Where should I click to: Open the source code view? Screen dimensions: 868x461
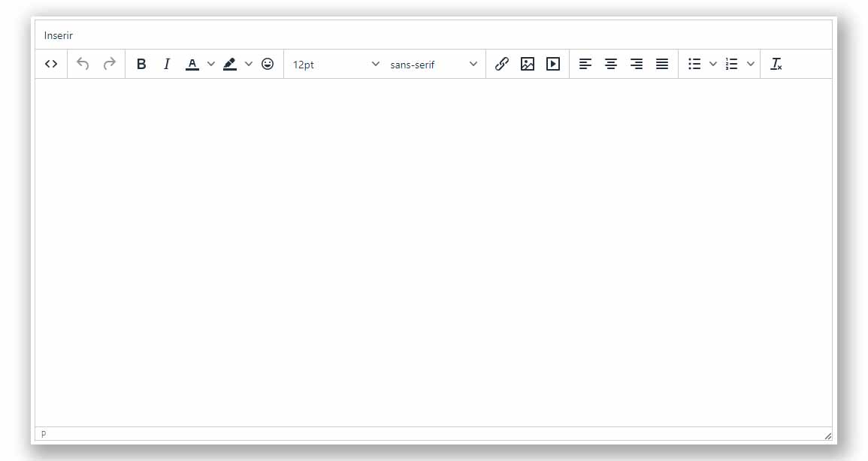click(51, 64)
